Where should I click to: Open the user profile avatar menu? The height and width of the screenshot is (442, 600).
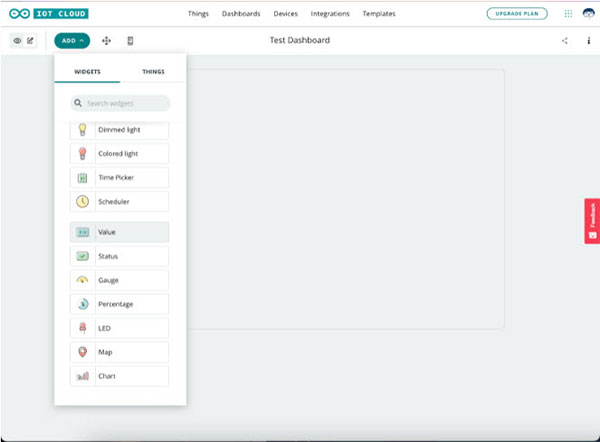(x=587, y=14)
